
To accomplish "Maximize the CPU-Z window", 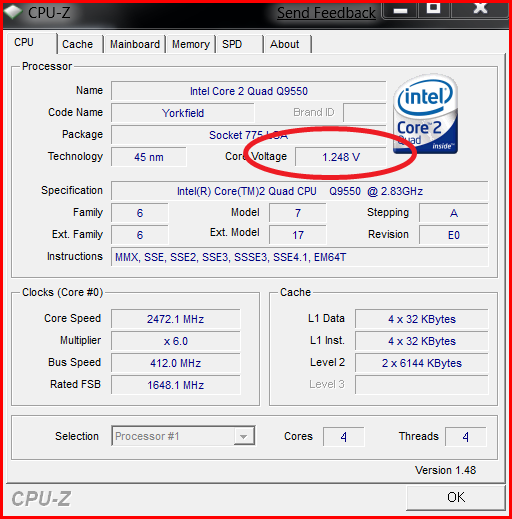I will pyautogui.click(x=434, y=8).
